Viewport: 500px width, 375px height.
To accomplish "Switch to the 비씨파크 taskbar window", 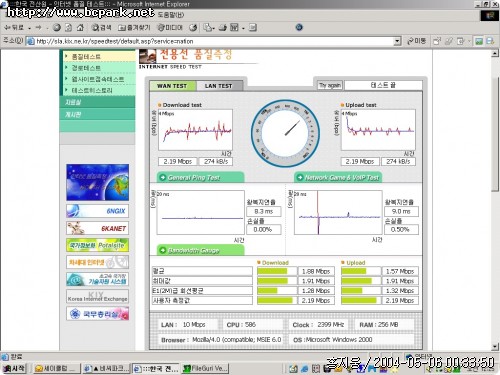I will point(107,368).
